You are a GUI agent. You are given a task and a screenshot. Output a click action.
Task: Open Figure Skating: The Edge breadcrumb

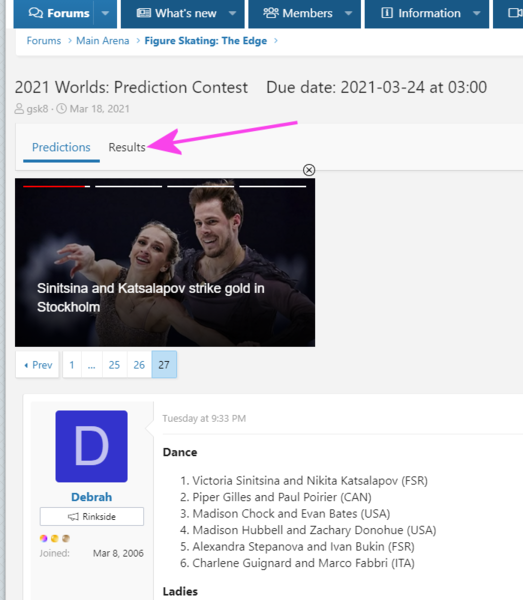click(205, 41)
